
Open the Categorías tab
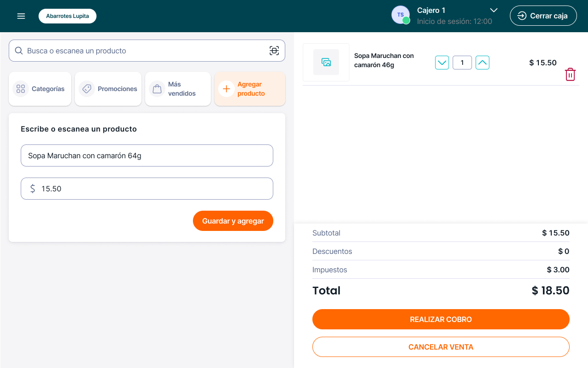click(x=40, y=89)
